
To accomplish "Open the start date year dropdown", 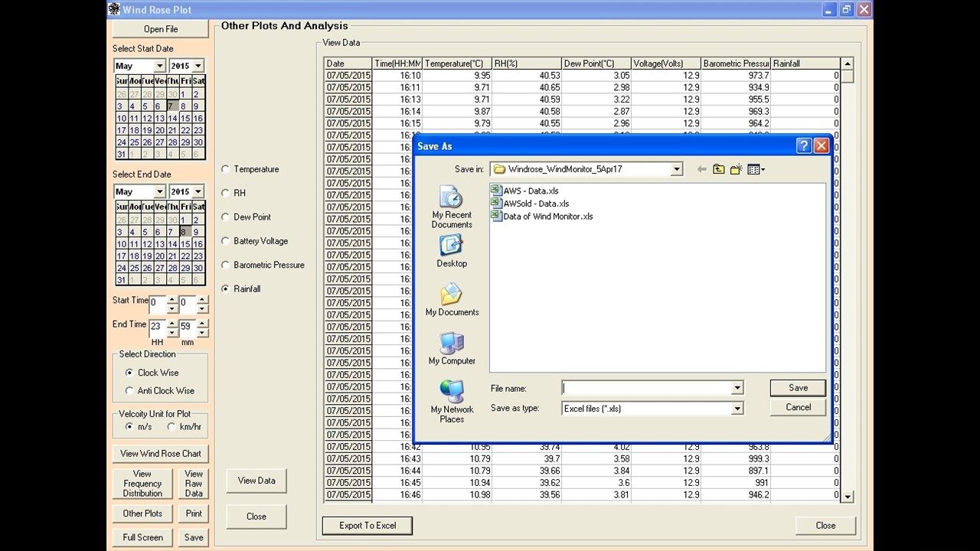I will pos(198,66).
